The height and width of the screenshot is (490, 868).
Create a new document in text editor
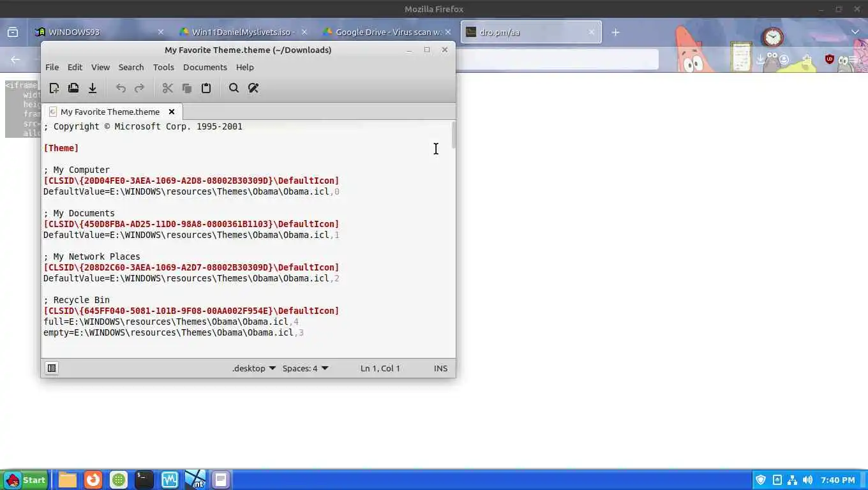54,88
